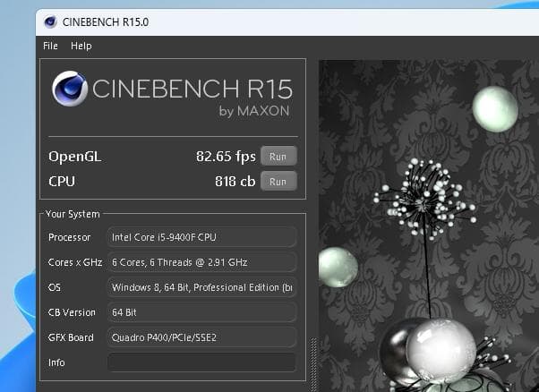Viewport: 539px width, 392px height.
Task: Click the Cores x GHz value field
Action: (201, 262)
